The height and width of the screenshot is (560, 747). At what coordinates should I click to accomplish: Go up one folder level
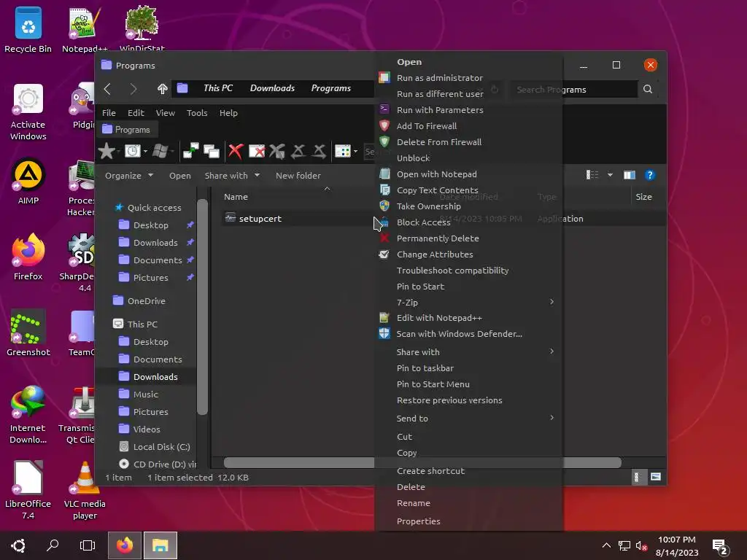(163, 88)
